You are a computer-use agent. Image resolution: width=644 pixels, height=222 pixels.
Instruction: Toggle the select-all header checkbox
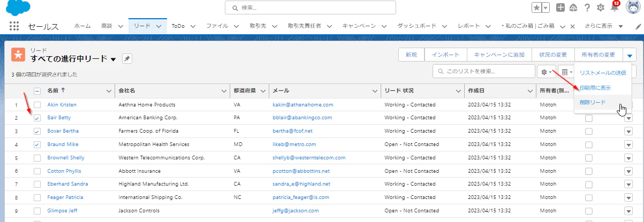point(37,91)
